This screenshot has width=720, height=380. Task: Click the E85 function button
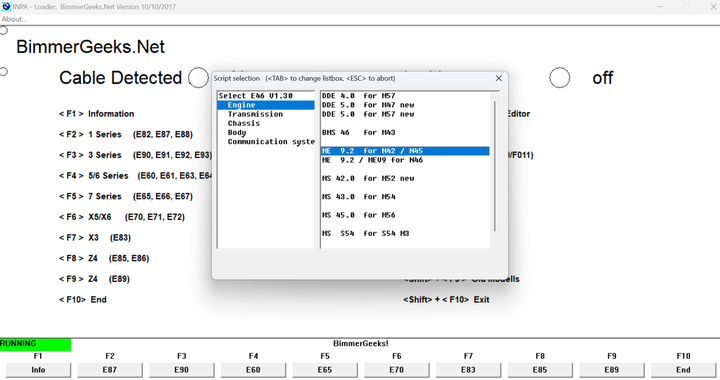[540, 370]
